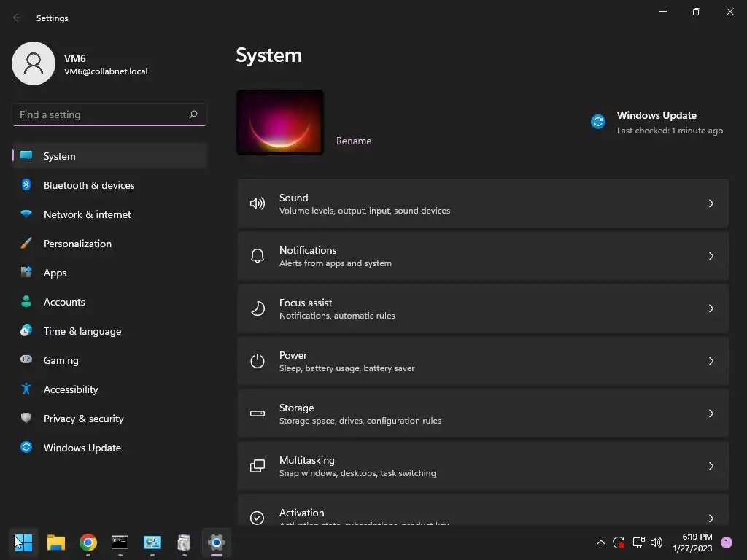The height and width of the screenshot is (560, 747).
Task: Click the Settings gear in taskbar
Action: [216, 542]
